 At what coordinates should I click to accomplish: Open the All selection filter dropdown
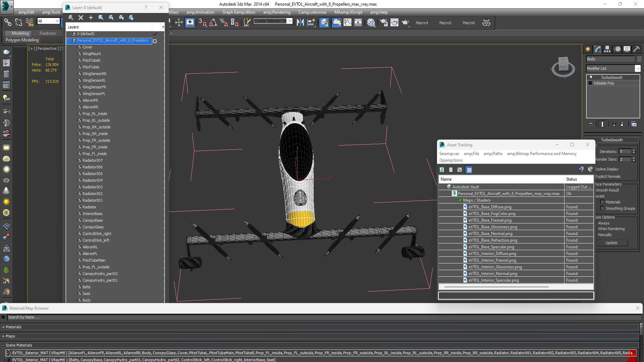57,21
